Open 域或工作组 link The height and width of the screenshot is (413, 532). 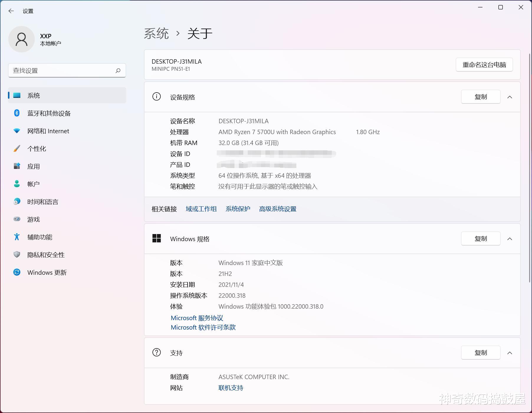click(x=201, y=209)
